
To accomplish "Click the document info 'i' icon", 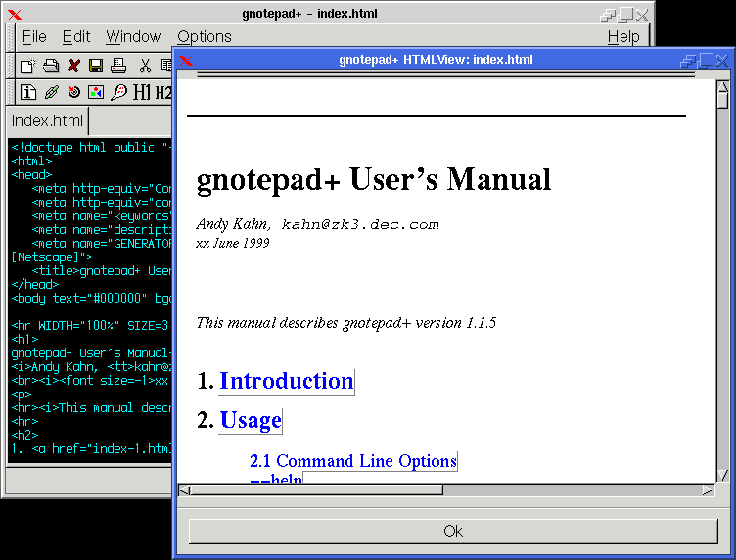I will 28,92.
